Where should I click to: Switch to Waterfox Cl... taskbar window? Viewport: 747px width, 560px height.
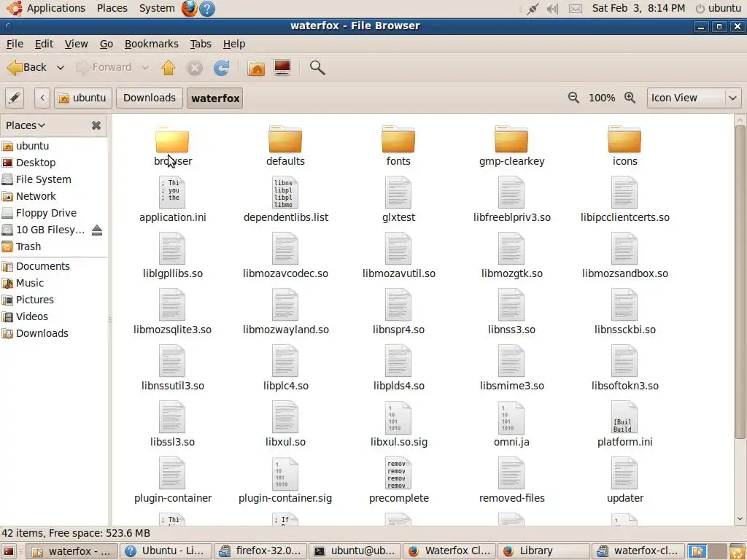(449, 551)
